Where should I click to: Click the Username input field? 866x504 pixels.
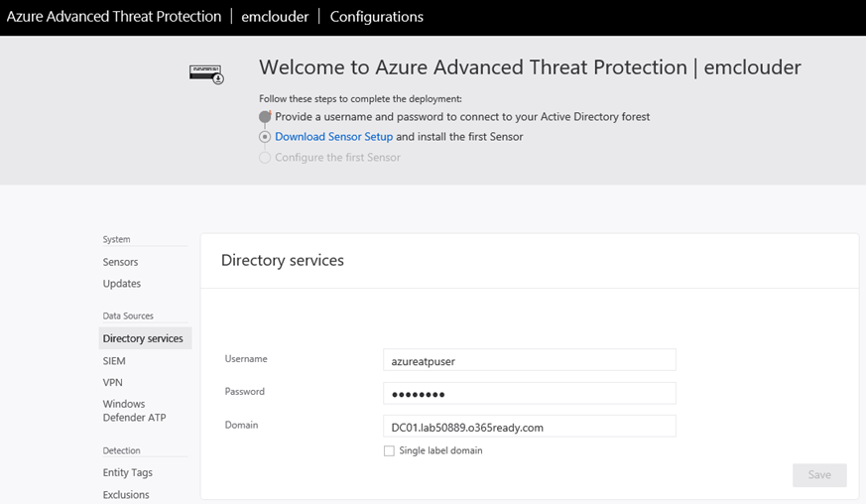pos(529,360)
